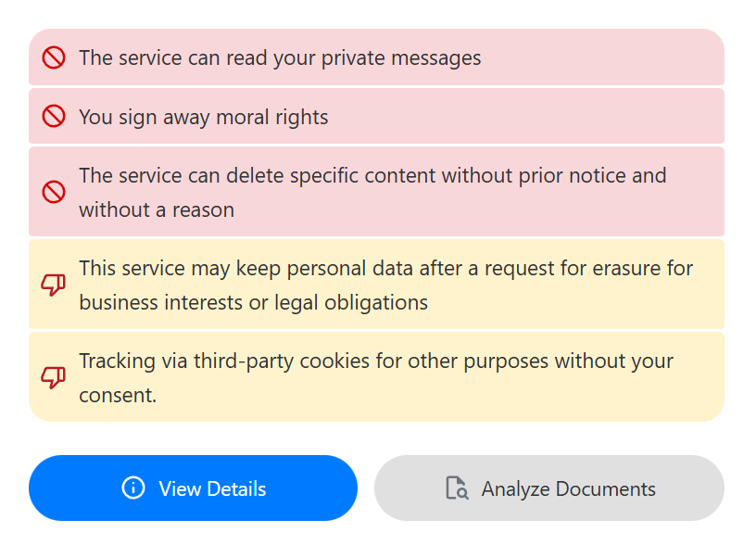Click the document search icon in Analyze Documents

point(457,488)
